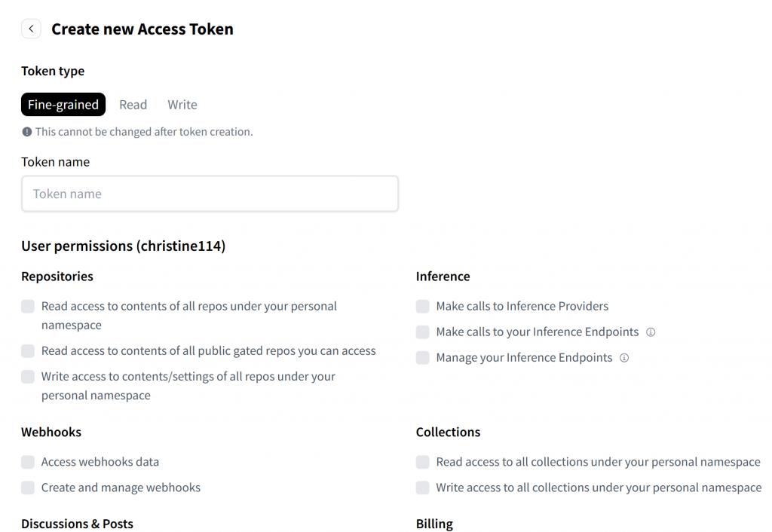The image size is (772, 532).
Task: Enable write access to personal namespace repos
Action: pos(28,377)
